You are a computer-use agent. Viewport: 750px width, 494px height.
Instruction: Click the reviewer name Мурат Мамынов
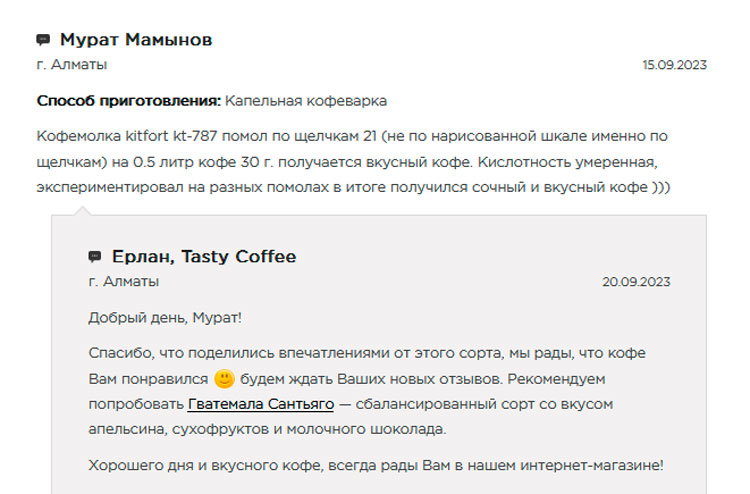(136, 40)
